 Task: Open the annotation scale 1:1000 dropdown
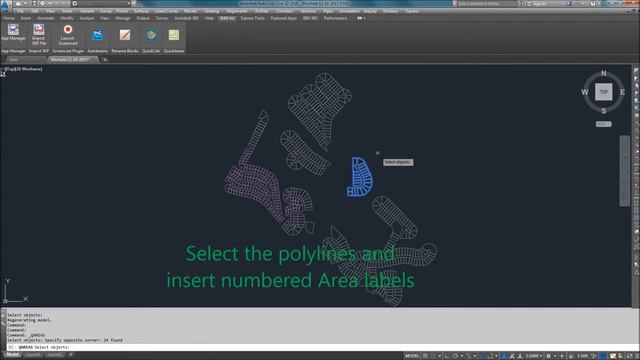pos(533,356)
